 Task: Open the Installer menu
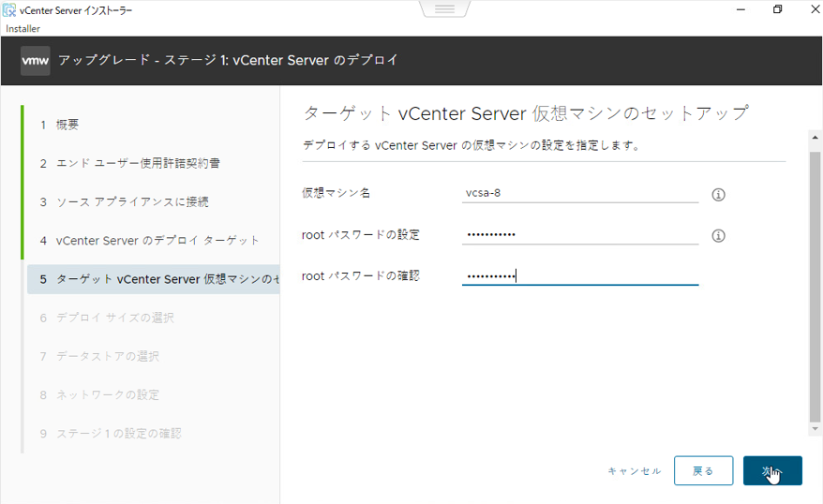22,28
